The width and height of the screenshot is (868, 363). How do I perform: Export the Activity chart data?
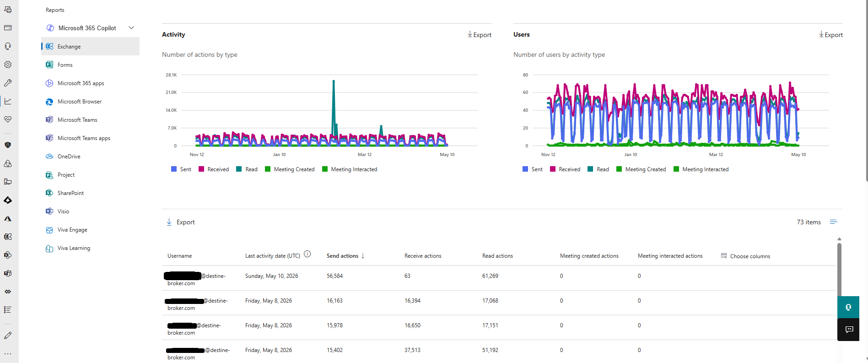pyautogui.click(x=479, y=35)
